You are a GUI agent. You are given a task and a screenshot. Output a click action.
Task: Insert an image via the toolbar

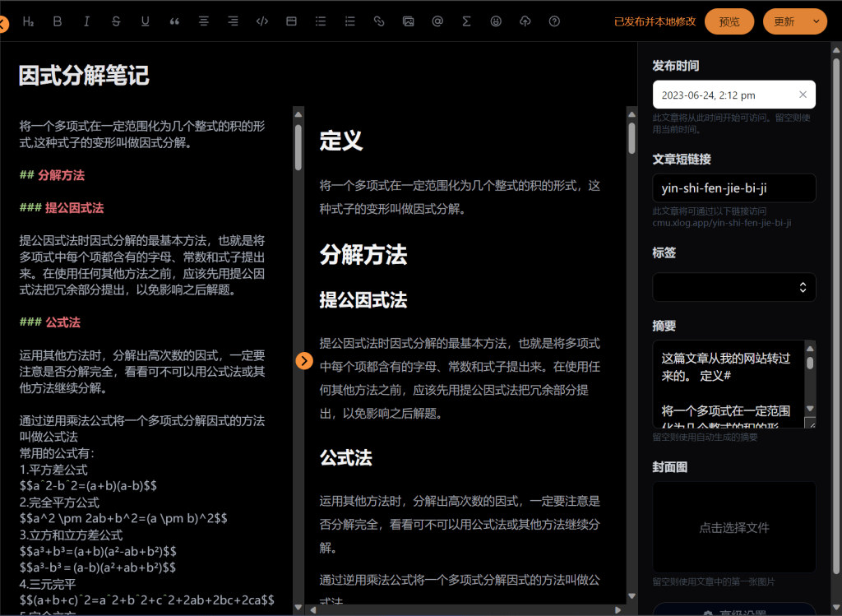408,21
